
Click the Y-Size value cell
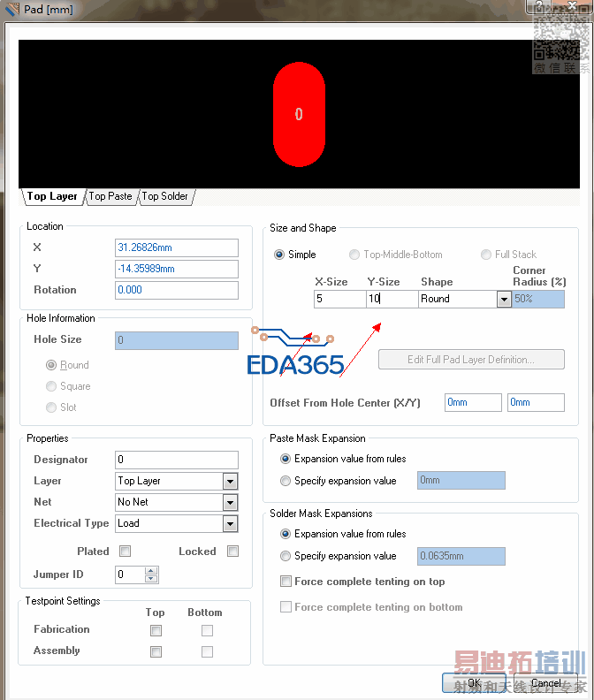392,299
